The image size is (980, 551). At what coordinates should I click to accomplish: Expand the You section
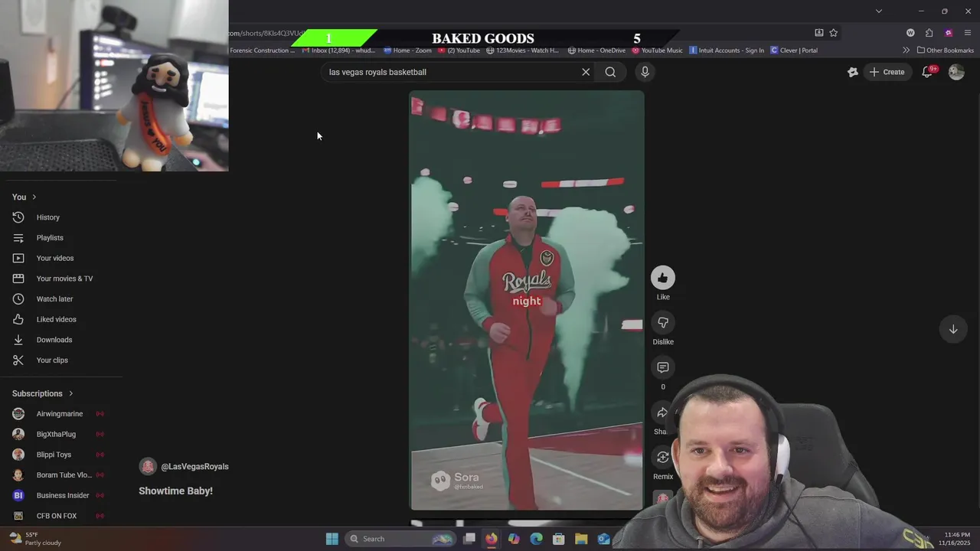pos(24,197)
